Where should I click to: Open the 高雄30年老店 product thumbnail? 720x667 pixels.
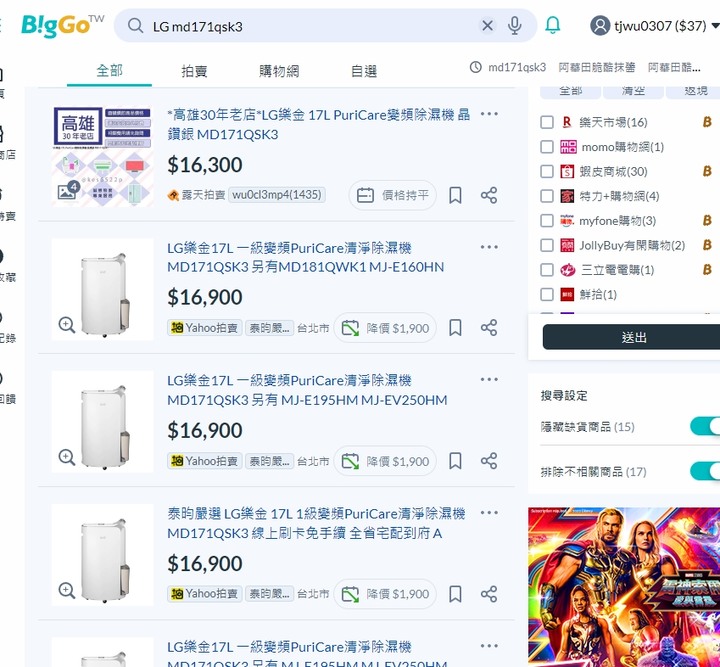[x=103, y=157]
